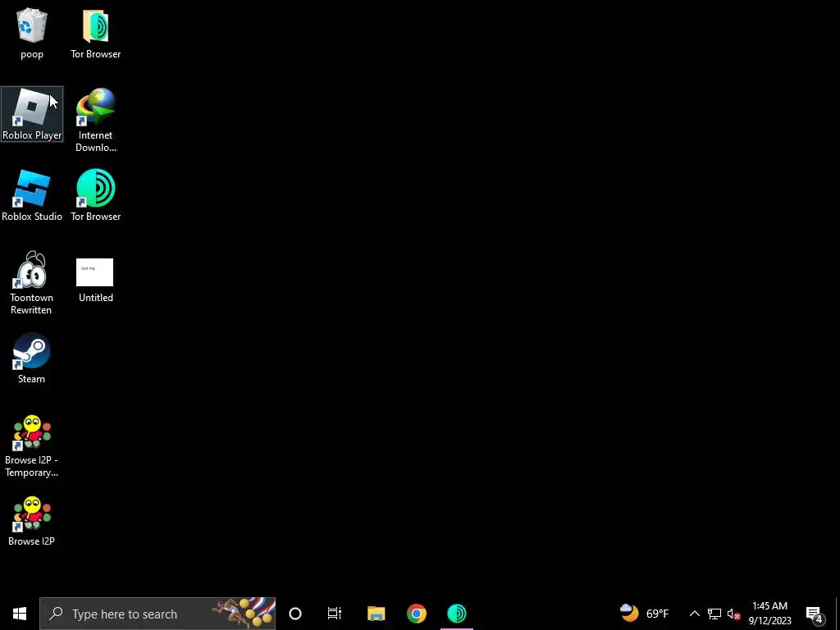Expand the hidden system tray icons
This screenshot has height=630, width=840.
pos(694,614)
